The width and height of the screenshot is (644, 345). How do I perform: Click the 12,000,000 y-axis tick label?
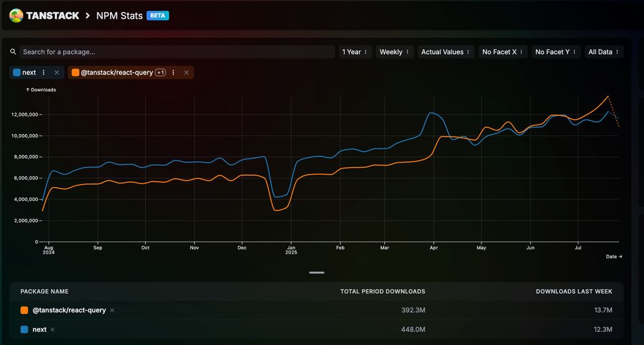25,115
